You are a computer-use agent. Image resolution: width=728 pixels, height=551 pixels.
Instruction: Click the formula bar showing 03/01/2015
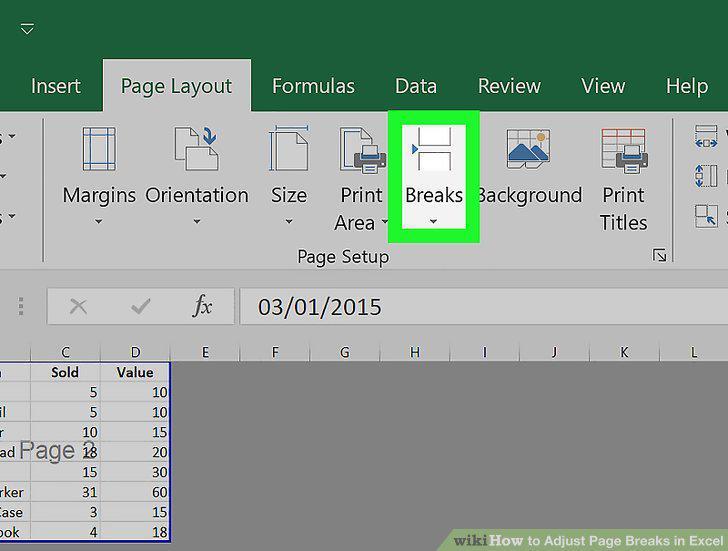pyautogui.click(x=483, y=306)
